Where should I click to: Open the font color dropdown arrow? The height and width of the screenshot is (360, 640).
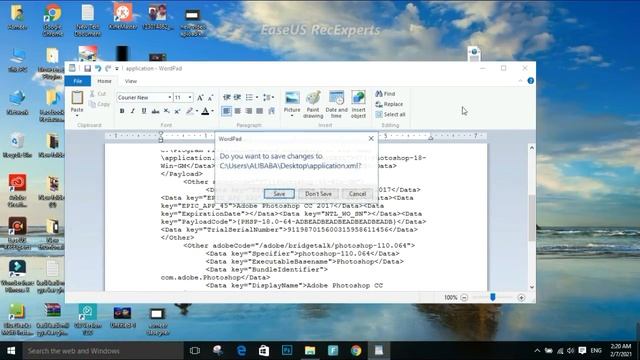[x=212, y=111]
